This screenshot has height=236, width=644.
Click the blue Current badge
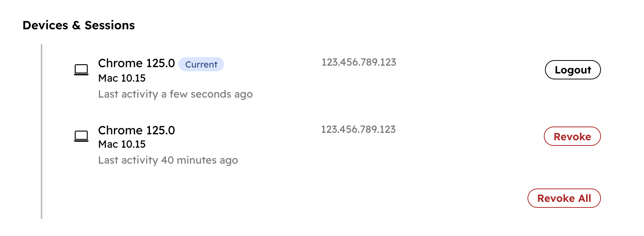tap(201, 64)
